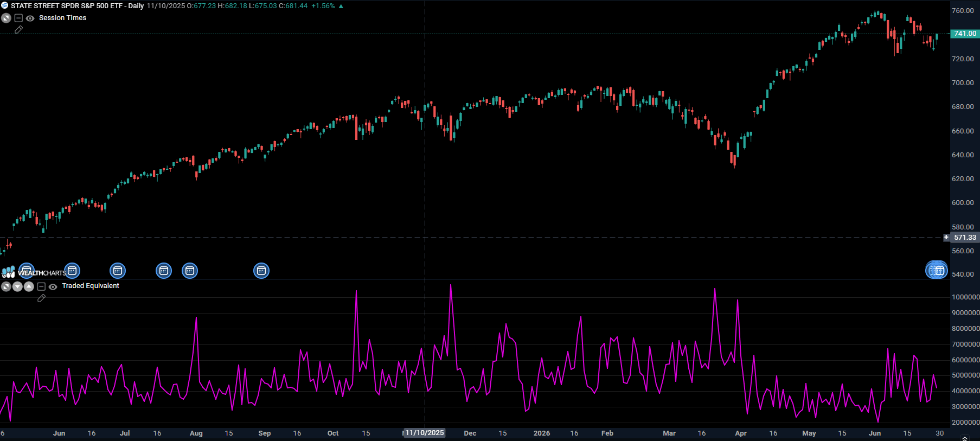Open the calendar event marker below early July
The image size is (980, 441).
tap(118, 271)
